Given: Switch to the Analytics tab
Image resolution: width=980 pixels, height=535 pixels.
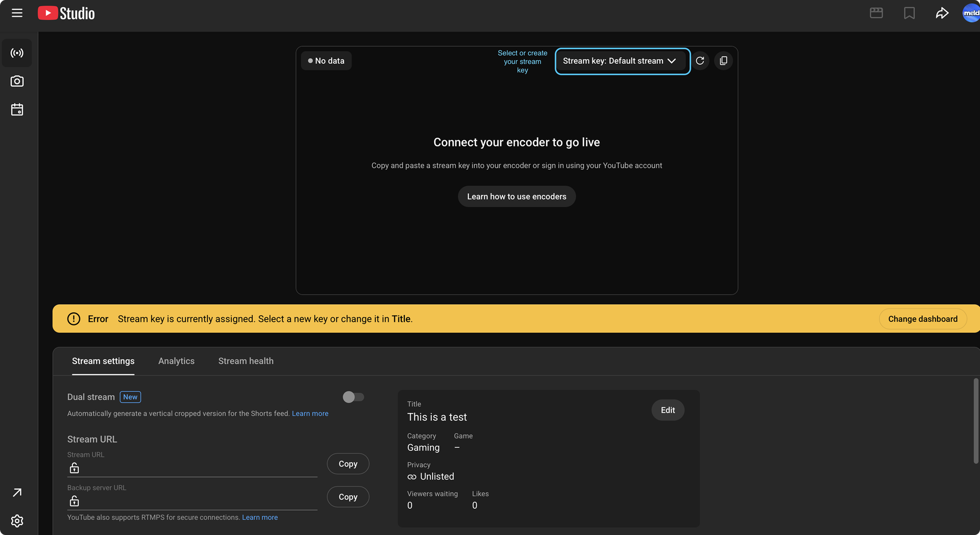Looking at the screenshot, I should click(176, 361).
